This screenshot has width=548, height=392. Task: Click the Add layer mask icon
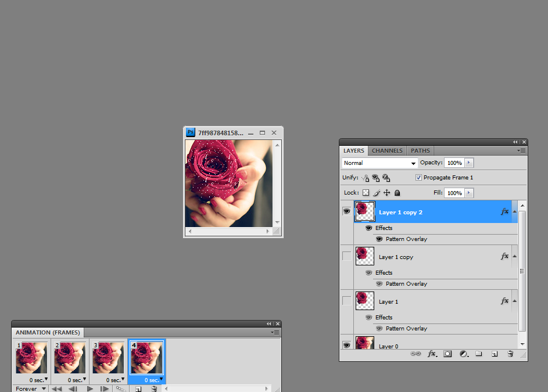[x=448, y=354]
